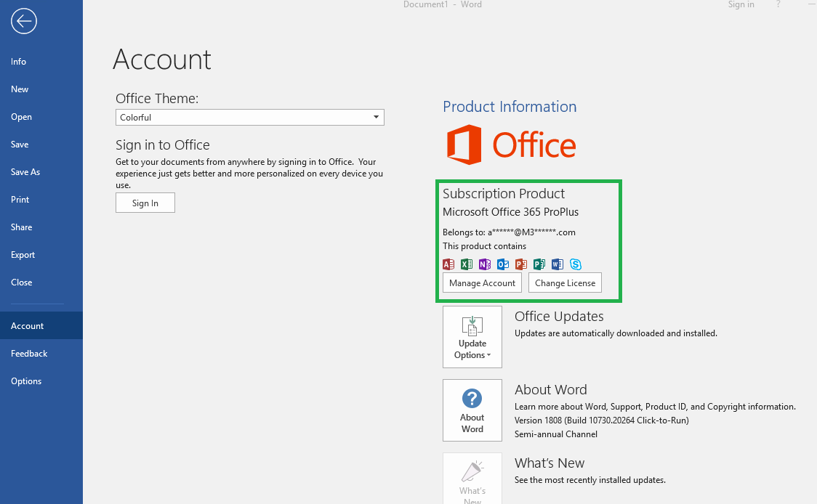Screen dimensions: 817x504
Task: Click the Product Information heading
Action: point(510,107)
